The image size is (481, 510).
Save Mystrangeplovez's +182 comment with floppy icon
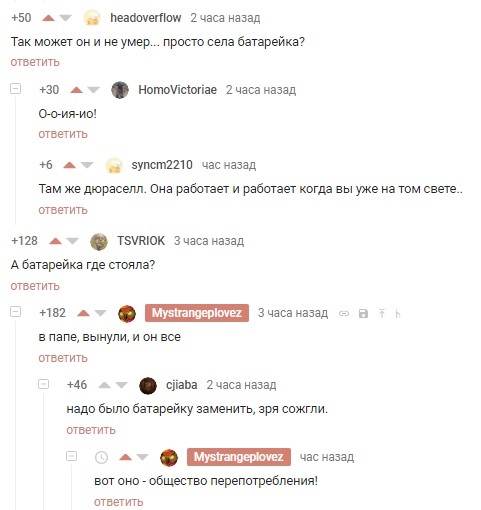(x=363, y=313)
